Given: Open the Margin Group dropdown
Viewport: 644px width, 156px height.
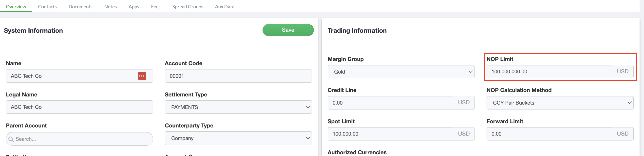Looking at the screenshot, I should (x=401, y=72).
